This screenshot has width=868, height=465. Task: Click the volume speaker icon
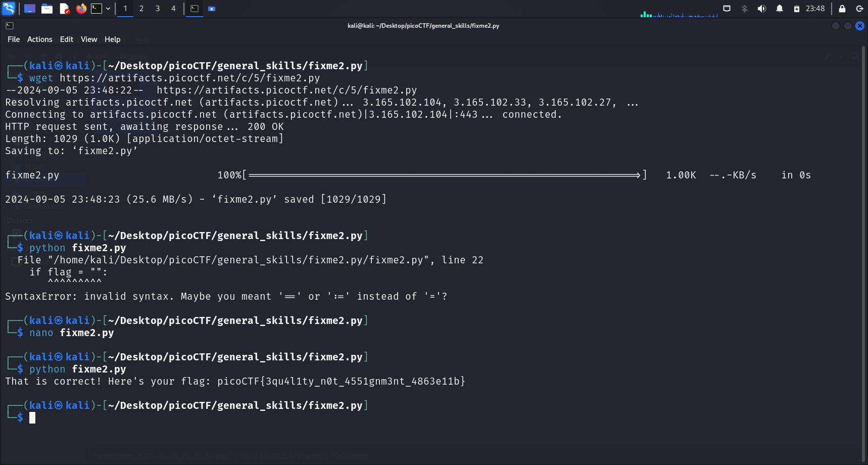point(762,9)
